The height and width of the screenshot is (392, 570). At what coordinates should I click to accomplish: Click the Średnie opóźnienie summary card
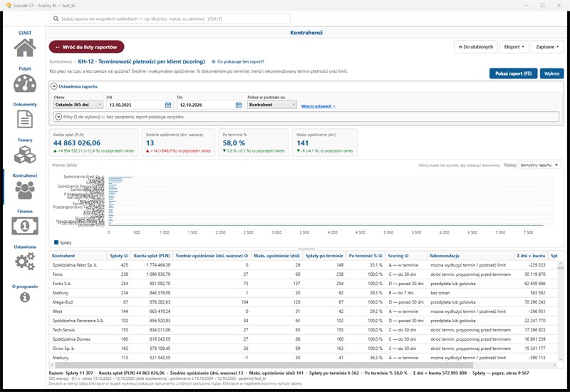point(178,143)
